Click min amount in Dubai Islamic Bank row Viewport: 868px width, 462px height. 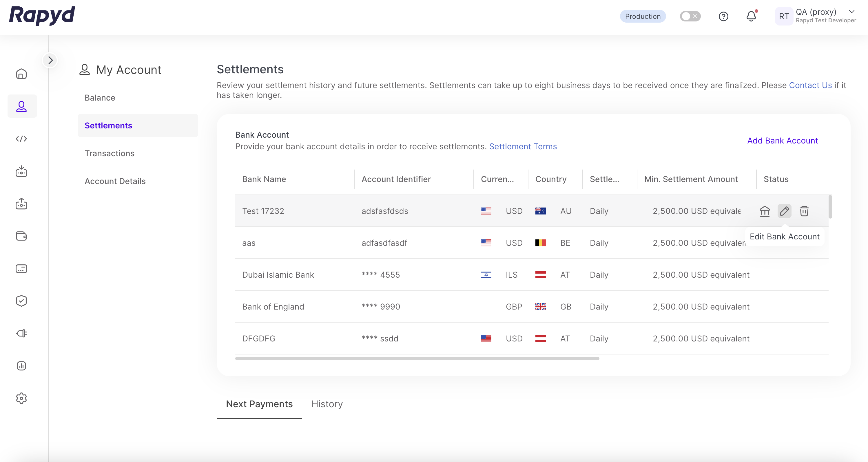click(701, 275)
